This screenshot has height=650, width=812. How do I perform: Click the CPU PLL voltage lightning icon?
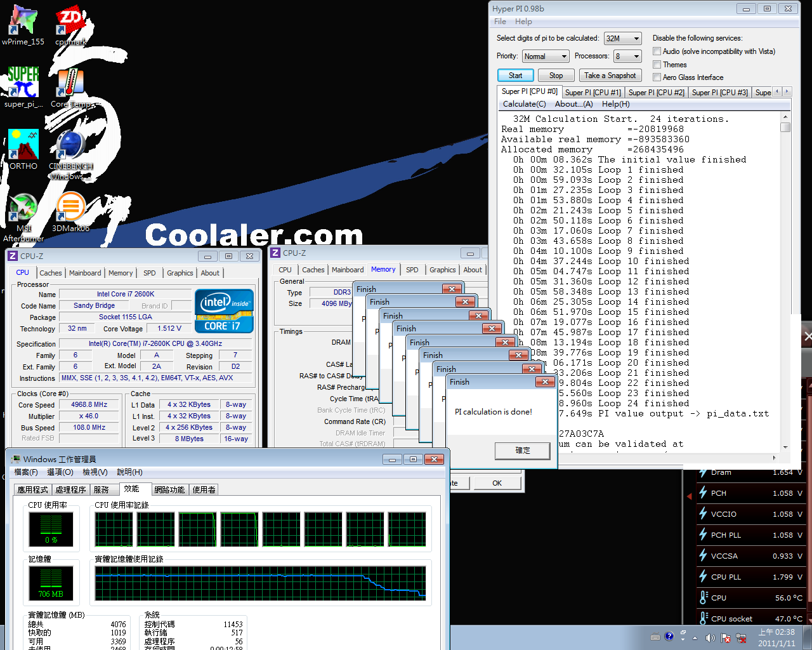click(x=703, y=576)
